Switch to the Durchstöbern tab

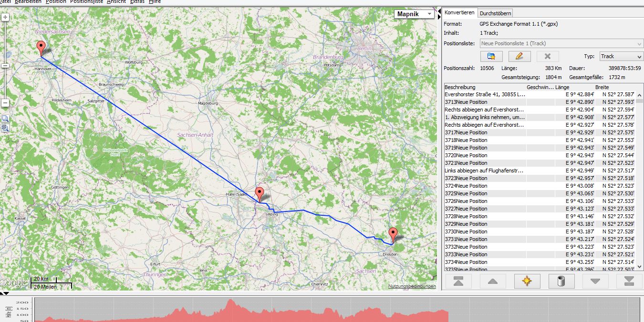(x=495, y=13)
